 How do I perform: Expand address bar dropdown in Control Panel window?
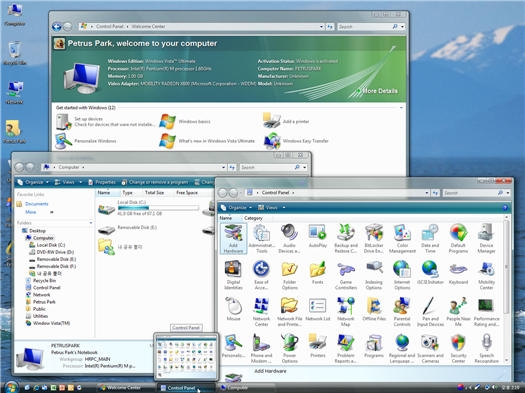(427, 193)
